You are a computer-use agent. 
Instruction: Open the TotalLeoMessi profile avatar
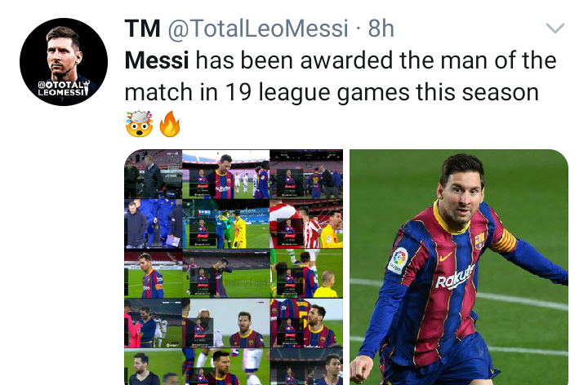pyautogui.click(x=64, y=62)
